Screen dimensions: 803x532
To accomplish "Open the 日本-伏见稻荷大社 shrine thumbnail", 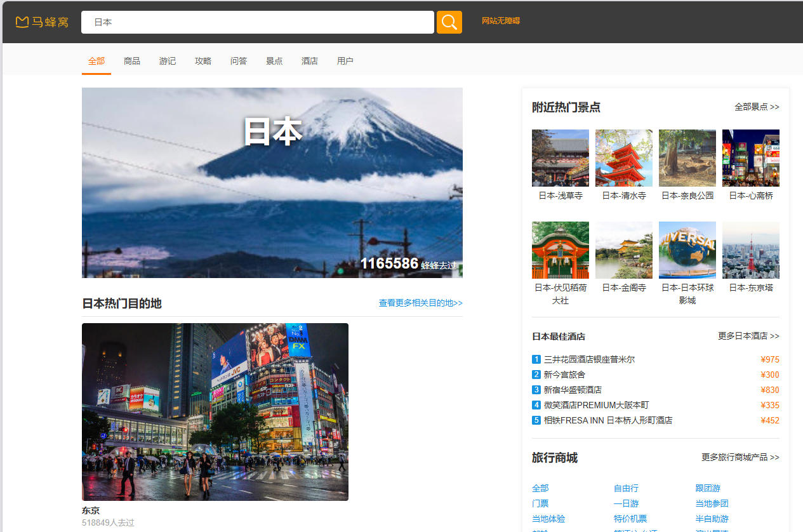I will 560,250.
